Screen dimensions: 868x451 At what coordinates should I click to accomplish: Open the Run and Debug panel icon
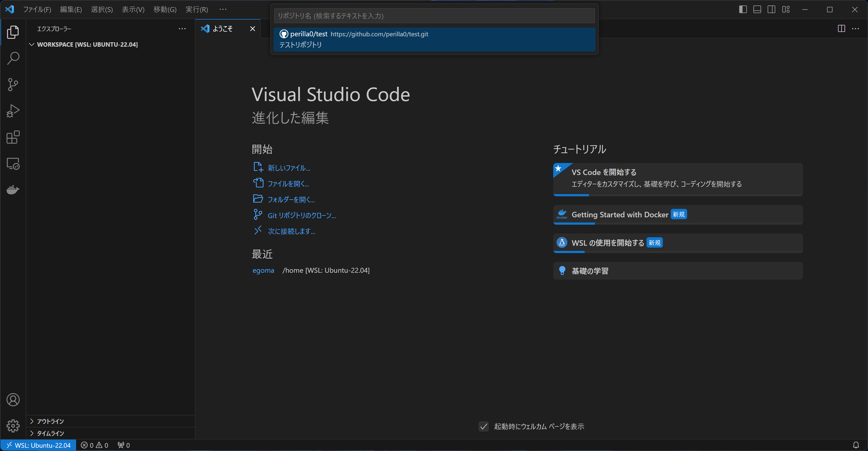tap(13, 111)
